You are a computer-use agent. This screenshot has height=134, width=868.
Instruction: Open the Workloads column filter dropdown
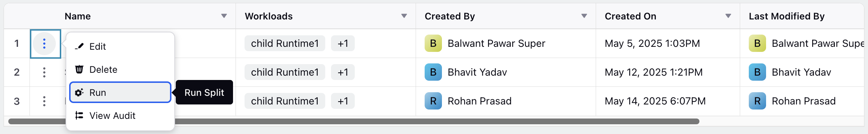[x=404, y=16]
